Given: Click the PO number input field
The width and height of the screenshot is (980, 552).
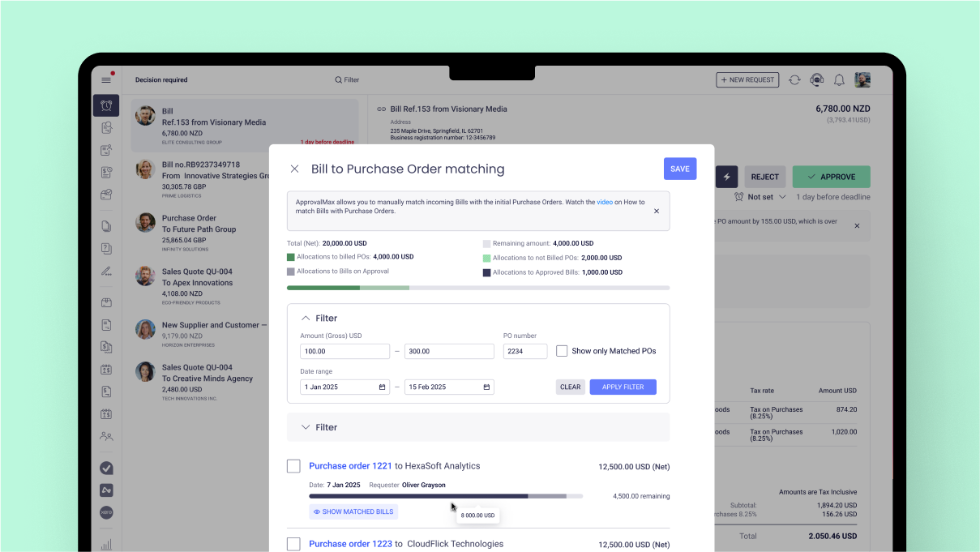Looking at the screenshot, I should [x=525, y=351].
